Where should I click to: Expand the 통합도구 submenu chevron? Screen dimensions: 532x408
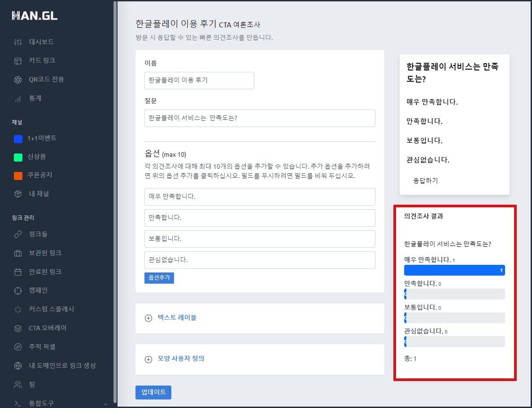click(x=105, y=404)
